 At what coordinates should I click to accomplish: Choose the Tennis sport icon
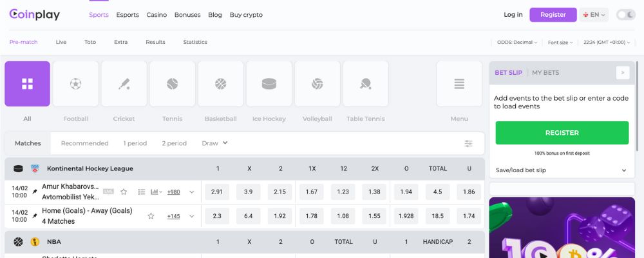[173, 84]
